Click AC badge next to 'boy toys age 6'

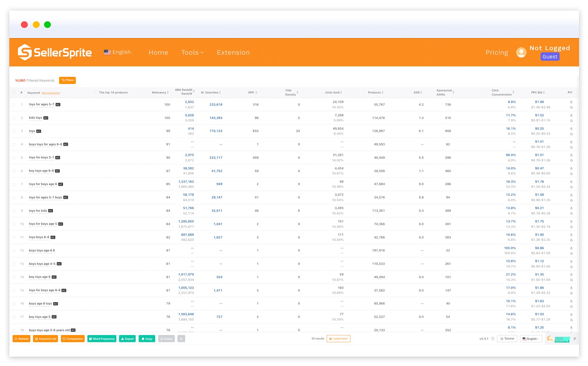(x=54, y=277)
